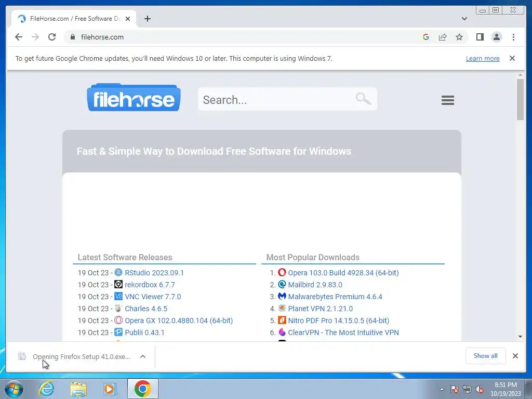Viewport: 532px width, 399px height.
Task: Click the Publii icon
Action: point(118,332)
